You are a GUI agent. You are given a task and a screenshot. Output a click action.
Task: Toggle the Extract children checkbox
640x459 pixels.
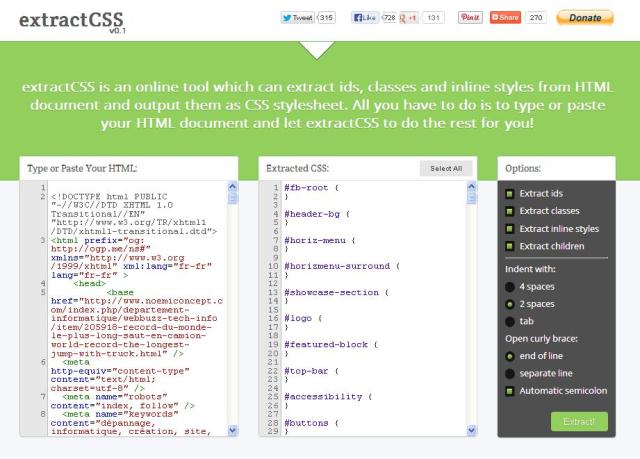(509, 246)
